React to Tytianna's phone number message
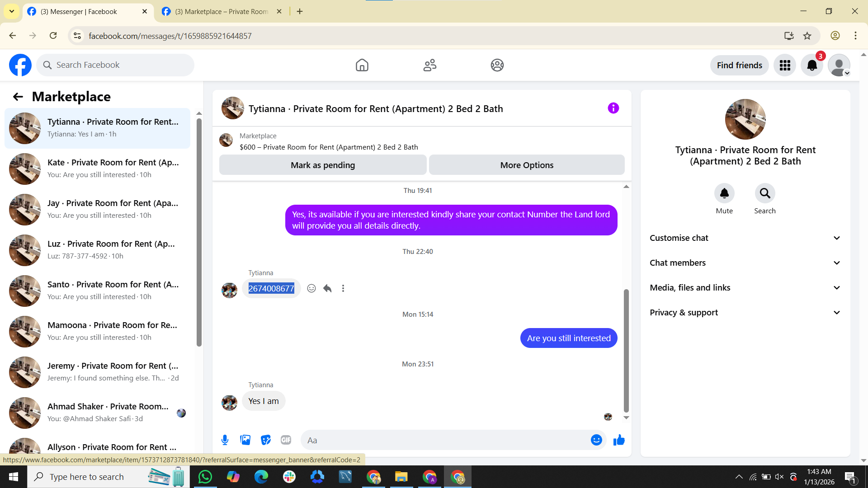 pyautogui.click(x=311, y=288)
